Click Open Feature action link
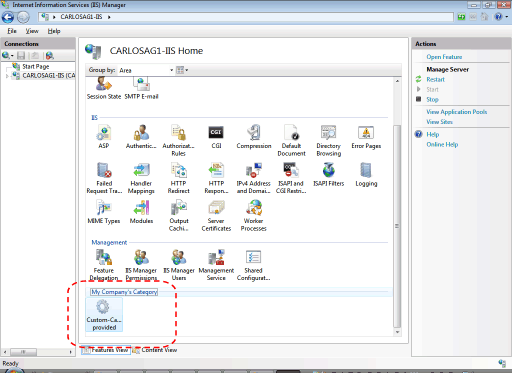 coord(444,57)
